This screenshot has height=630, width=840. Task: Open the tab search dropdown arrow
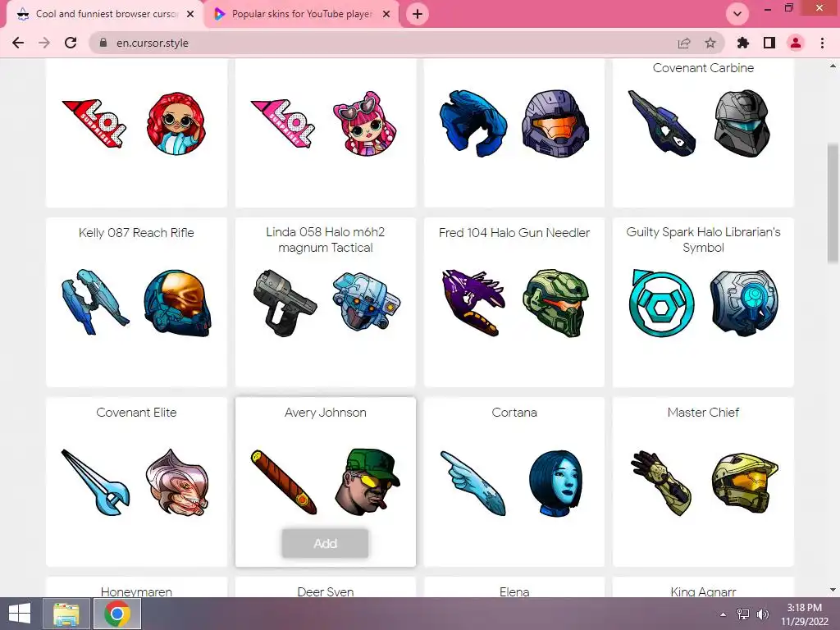coord(737,14)
